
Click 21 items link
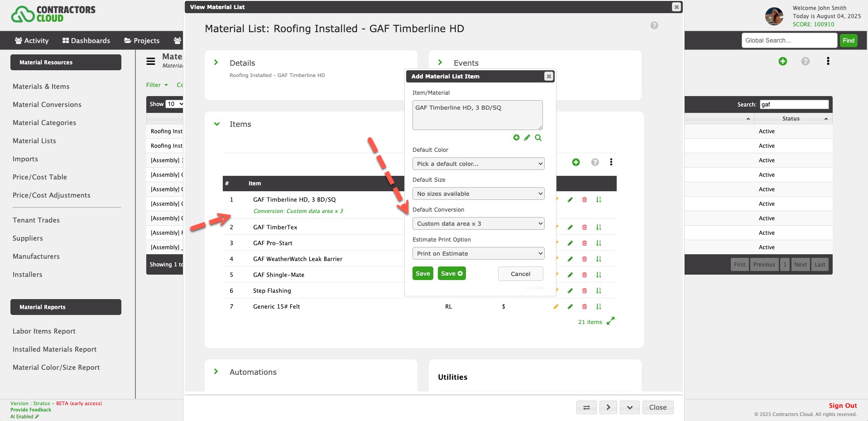pos(590,322)
